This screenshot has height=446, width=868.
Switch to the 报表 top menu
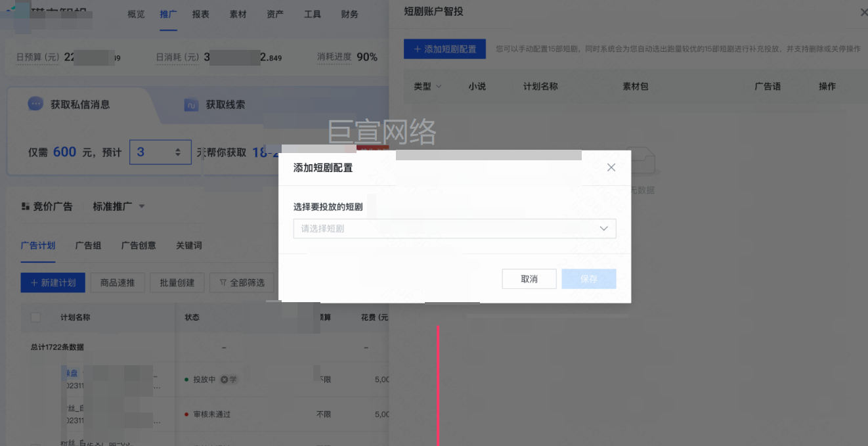point(201,14)
